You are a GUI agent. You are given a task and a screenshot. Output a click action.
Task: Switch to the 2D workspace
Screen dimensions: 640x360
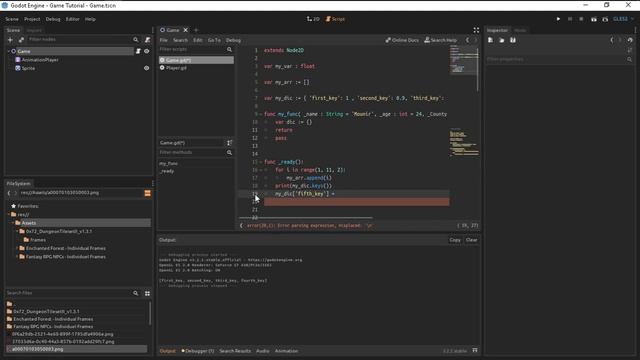pyautogui.click(x=313, y=19)
